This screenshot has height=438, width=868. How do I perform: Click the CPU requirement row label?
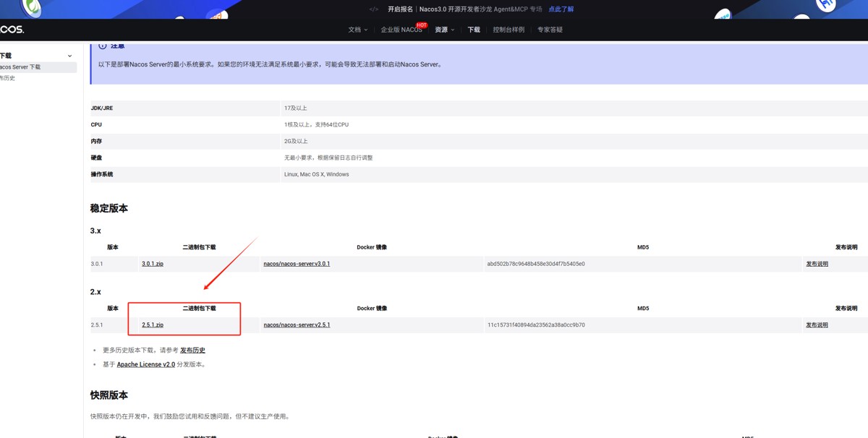[x=96, y=125]
